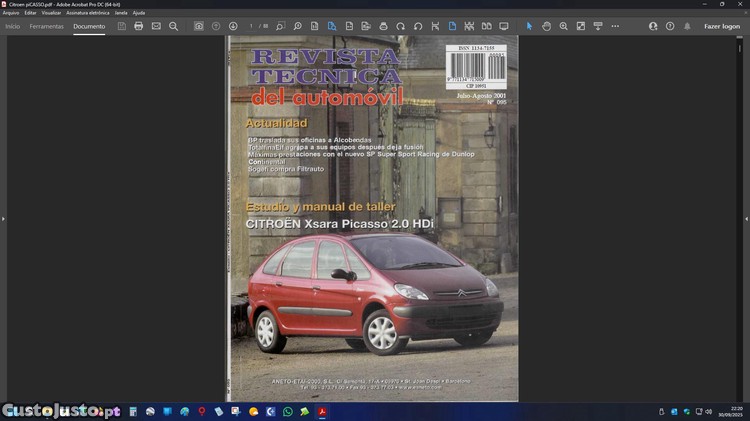
Task: Expand the right tools pane arrow
Action: tap(746, 218)
